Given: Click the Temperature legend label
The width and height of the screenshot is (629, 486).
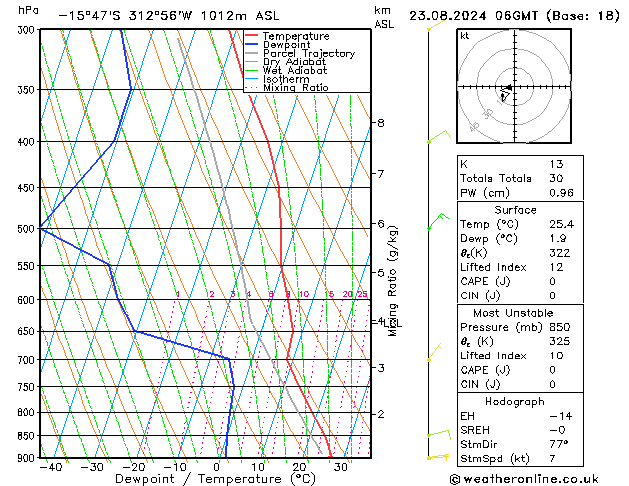Looking at the screenshot, I should [x=296, y=36].
